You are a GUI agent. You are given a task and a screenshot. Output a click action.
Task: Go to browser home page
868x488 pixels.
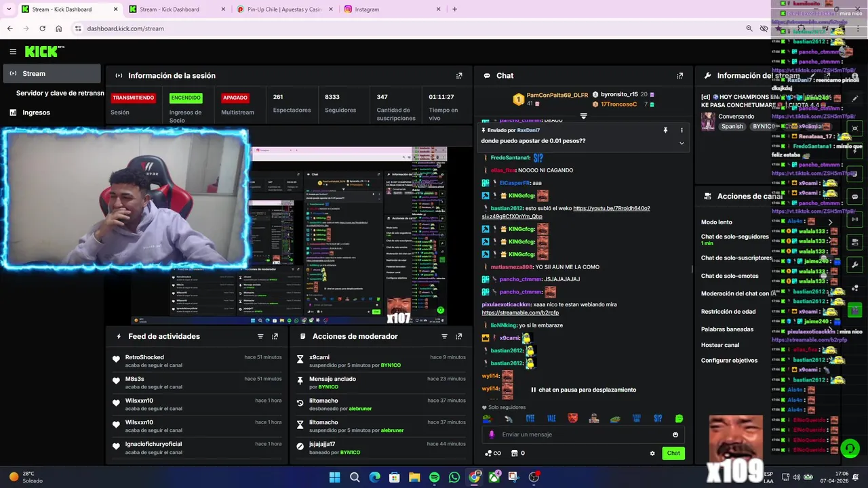coord(58,28)
